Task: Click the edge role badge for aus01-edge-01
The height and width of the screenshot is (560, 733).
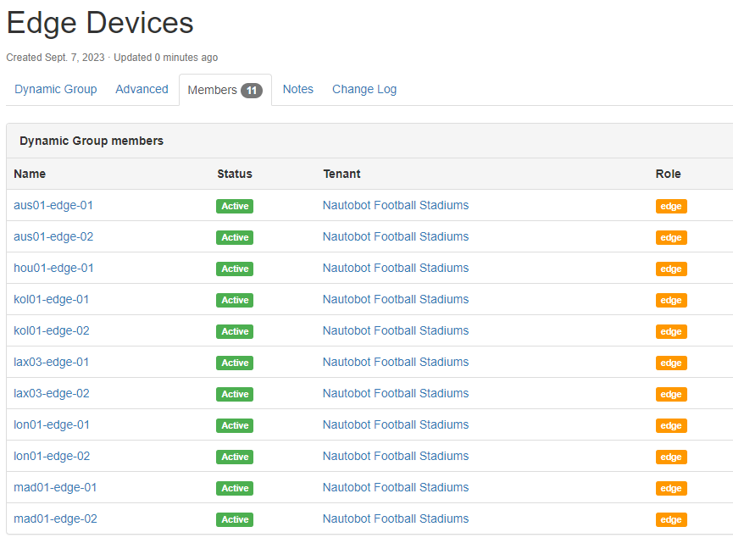Action: click(x=670, y=206)
